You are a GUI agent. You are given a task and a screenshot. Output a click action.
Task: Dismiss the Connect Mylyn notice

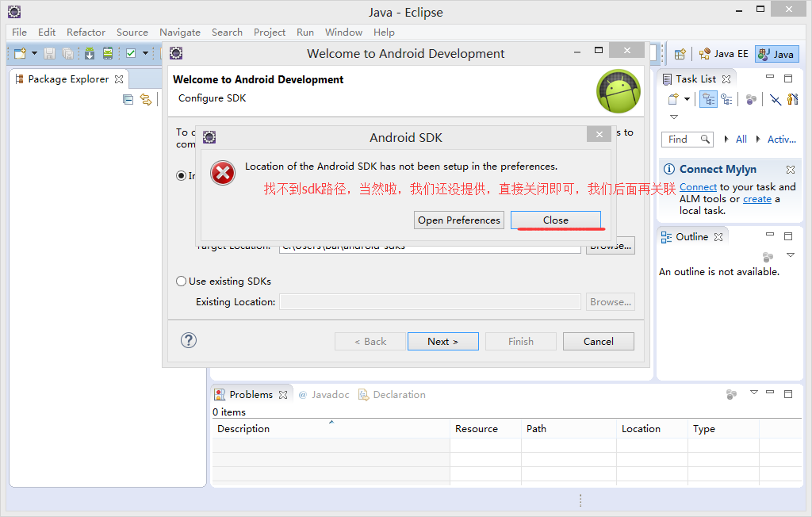pyautogui.click(x=791, y=170)
